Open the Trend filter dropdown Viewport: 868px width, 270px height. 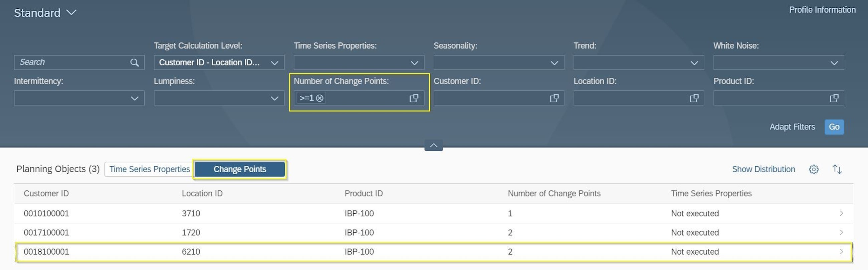pos(694,63)
